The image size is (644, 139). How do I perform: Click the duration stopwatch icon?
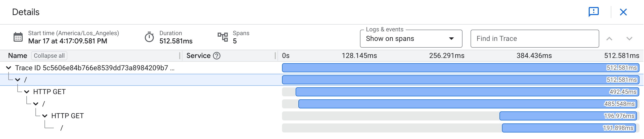coord(149,37)
